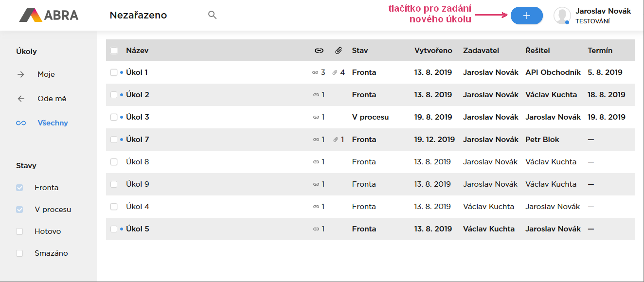This screenshot has width=644, height=282.
Task: Open task Úkol 8
Action: [138, 162]
